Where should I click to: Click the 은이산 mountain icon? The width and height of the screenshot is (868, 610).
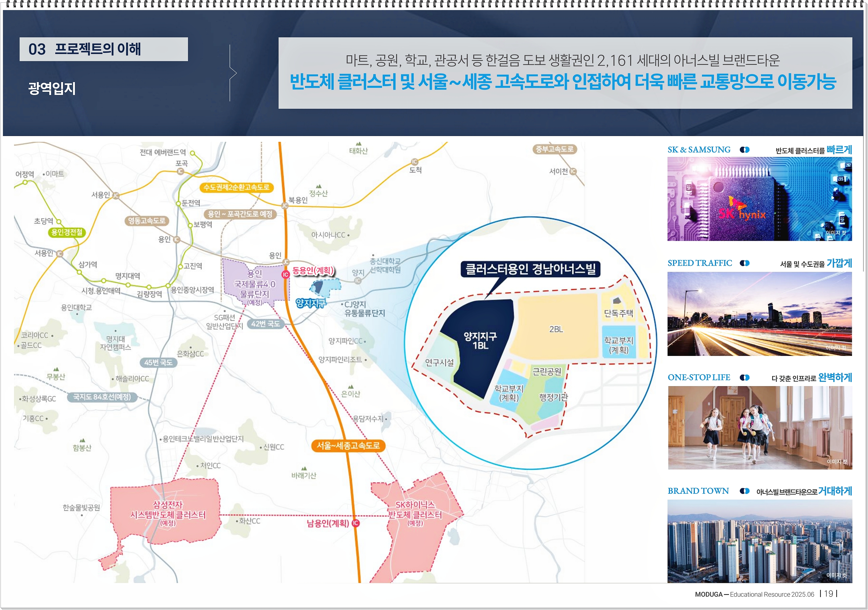tap(351, 387)
